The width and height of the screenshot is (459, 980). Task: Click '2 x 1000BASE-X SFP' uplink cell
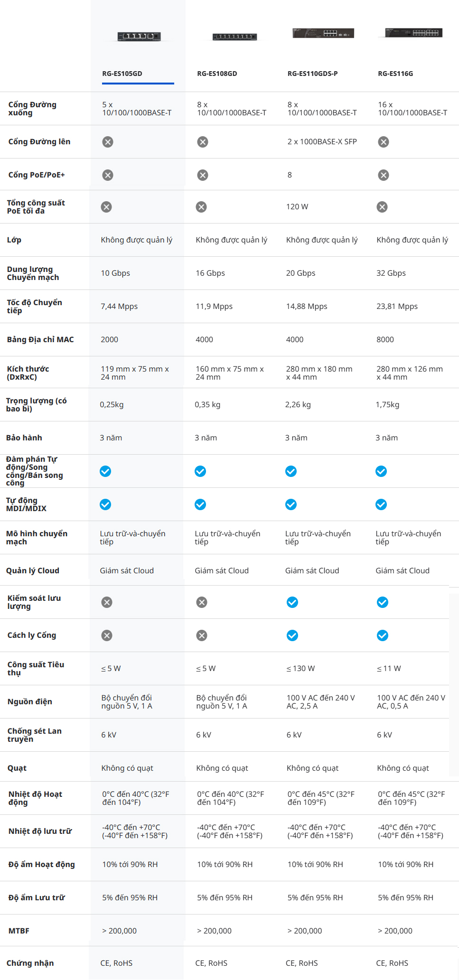pyautogui.click(x=322, y=141)
